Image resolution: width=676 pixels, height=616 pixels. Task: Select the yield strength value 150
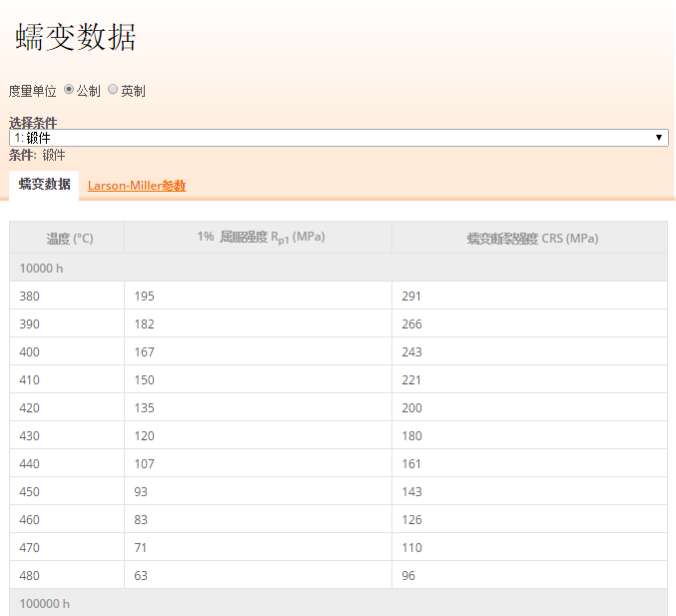[x=145, y=379]
